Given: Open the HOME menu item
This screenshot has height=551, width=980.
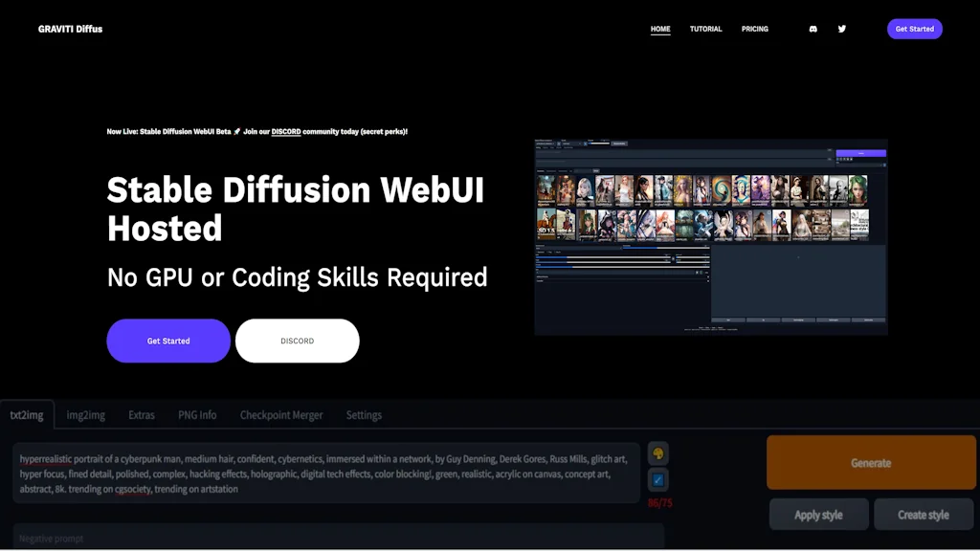Looking at the screenshot, I should tap(659, 29).
